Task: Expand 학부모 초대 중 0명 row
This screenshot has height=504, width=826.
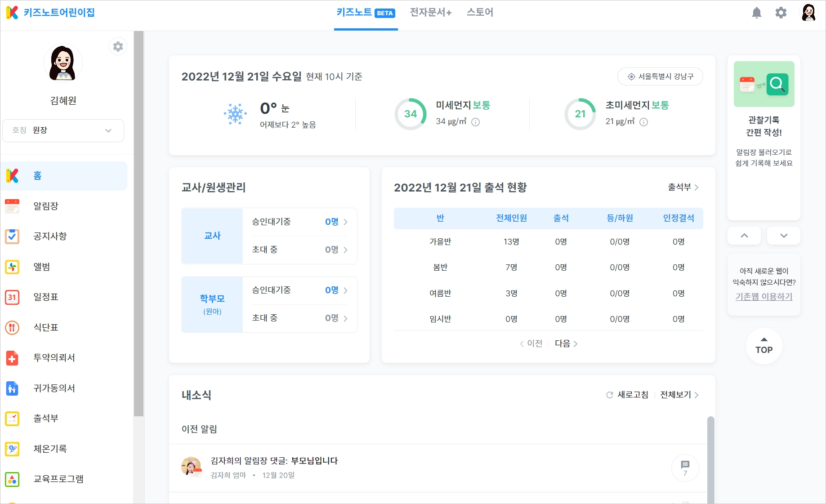Action: [300, 318]
